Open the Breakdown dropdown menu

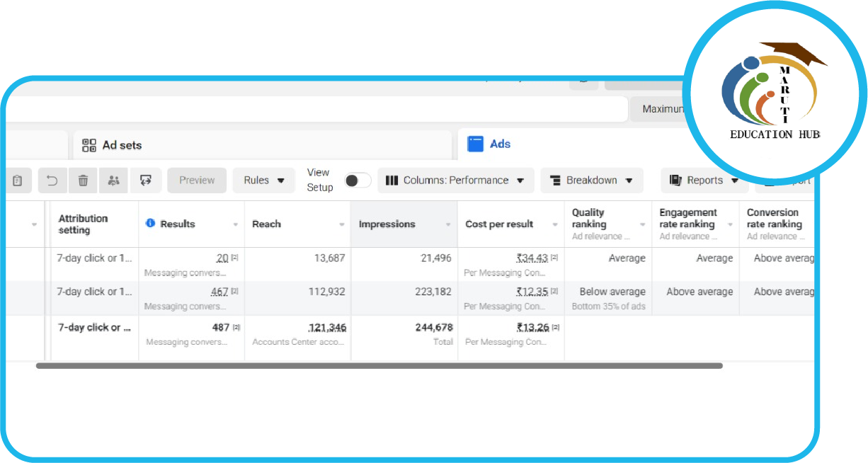click(592, 181)
